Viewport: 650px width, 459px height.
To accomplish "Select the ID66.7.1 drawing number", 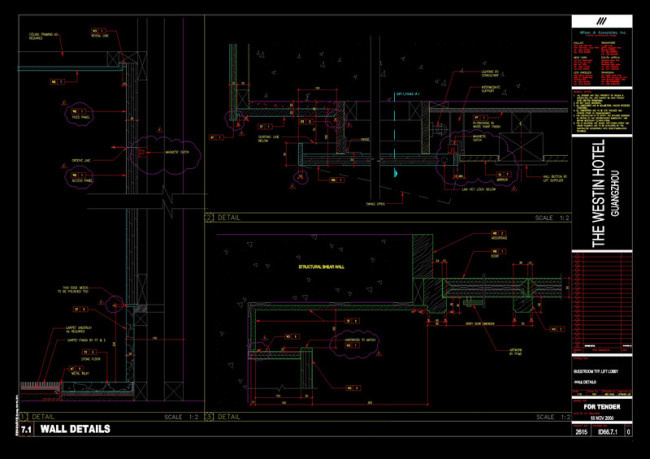I will [608, 432].
